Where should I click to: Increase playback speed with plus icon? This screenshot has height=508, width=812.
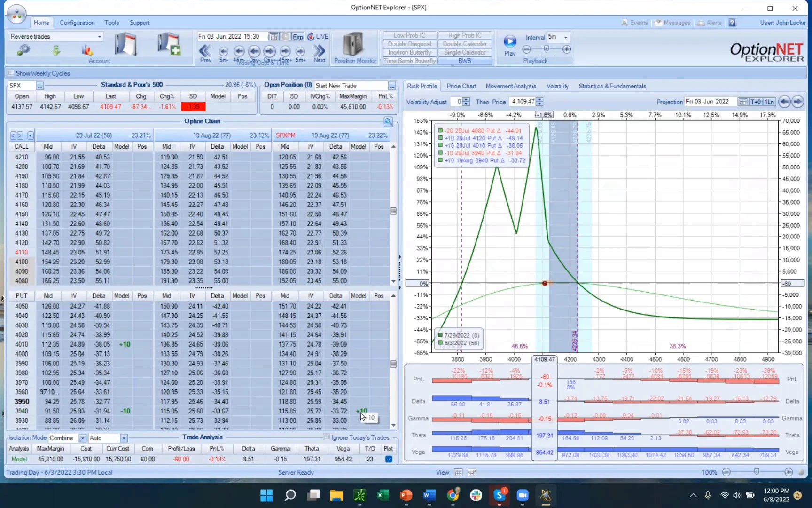[567, 49]
